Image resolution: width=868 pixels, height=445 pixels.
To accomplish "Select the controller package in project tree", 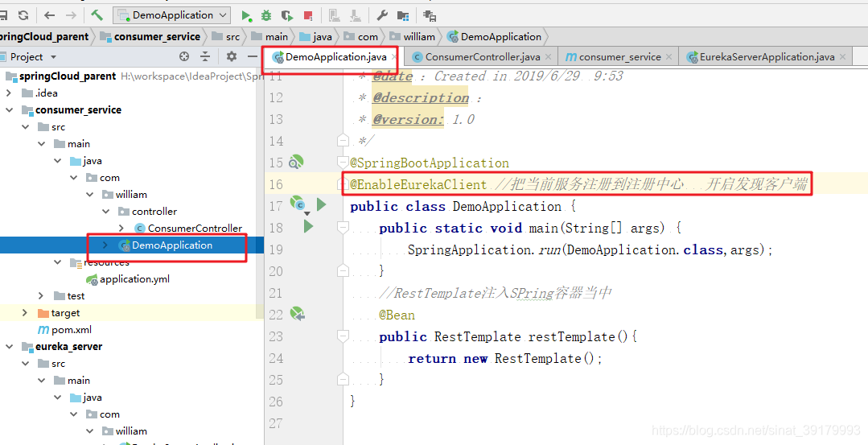I will 154,212.
